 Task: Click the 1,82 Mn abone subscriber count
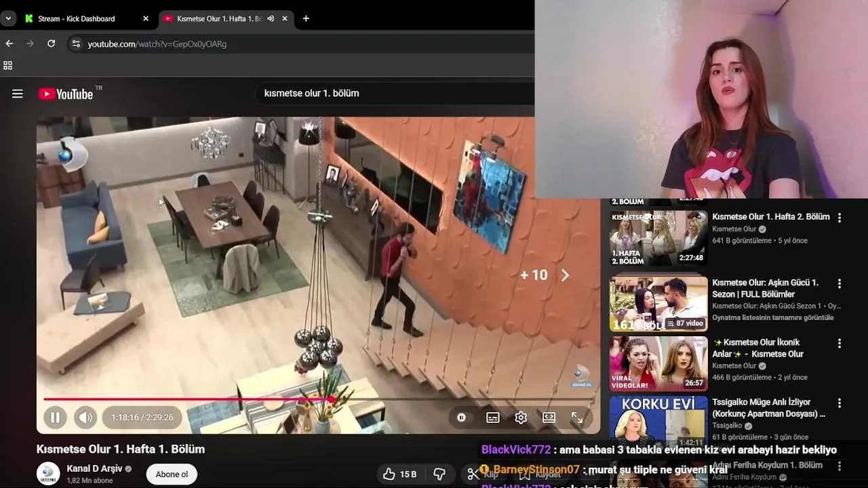click(x=90, y=481)
